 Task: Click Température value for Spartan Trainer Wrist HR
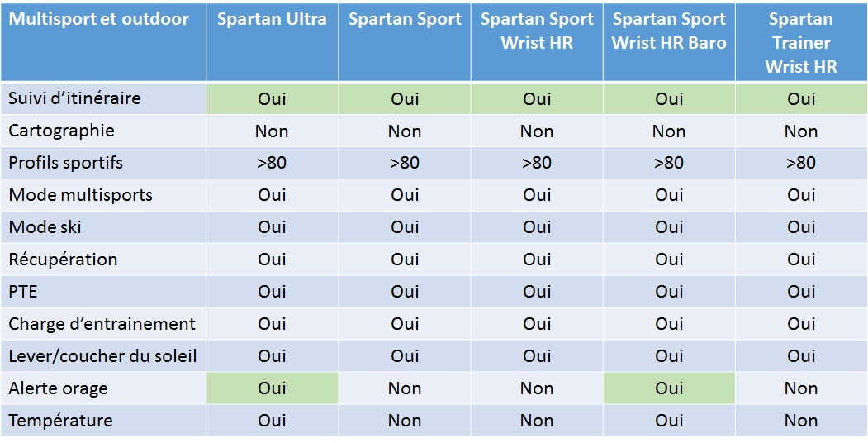[x=801, y=421]
